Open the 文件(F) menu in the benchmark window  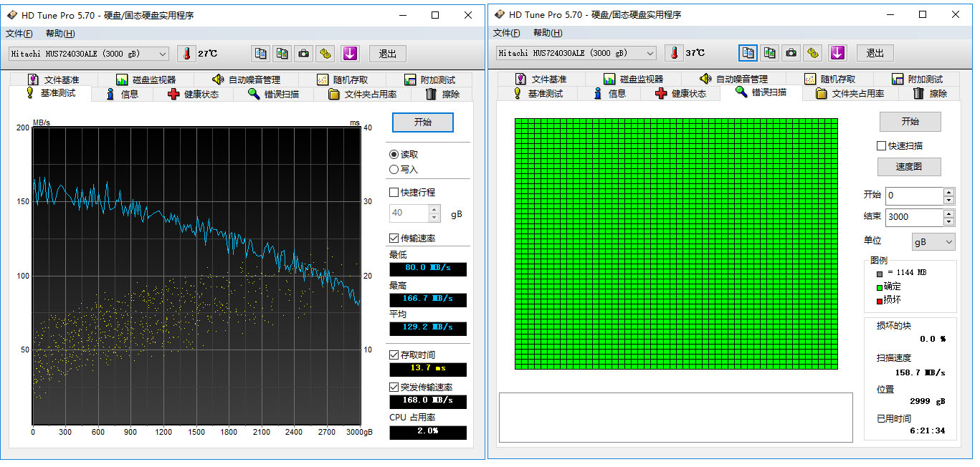point(19,34)
